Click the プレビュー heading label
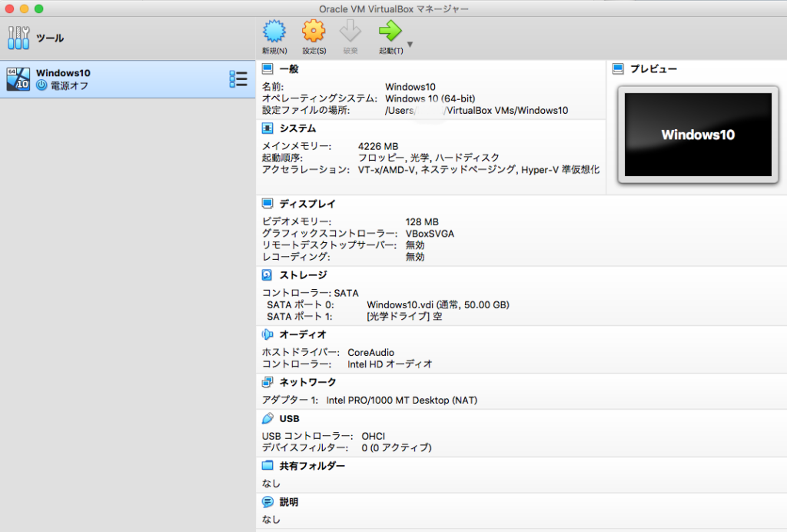Viewport: 787px width, 532px height. click(653, 68)
